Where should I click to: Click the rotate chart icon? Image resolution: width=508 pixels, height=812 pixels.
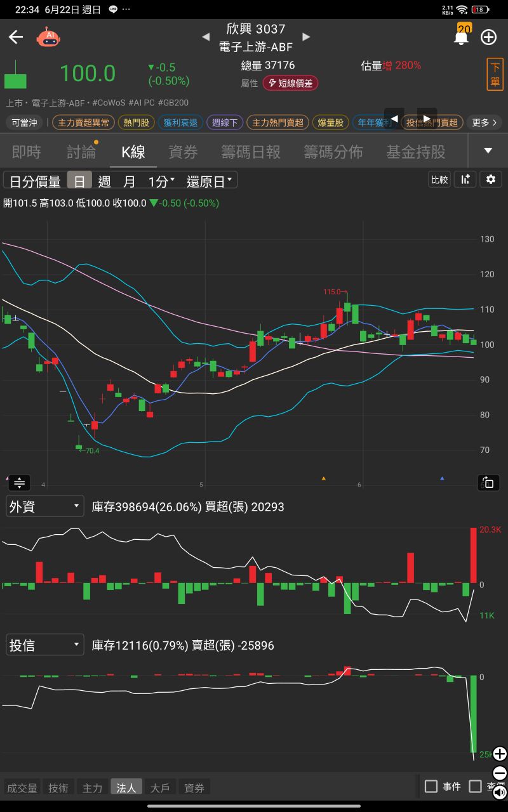click(488, 483)
